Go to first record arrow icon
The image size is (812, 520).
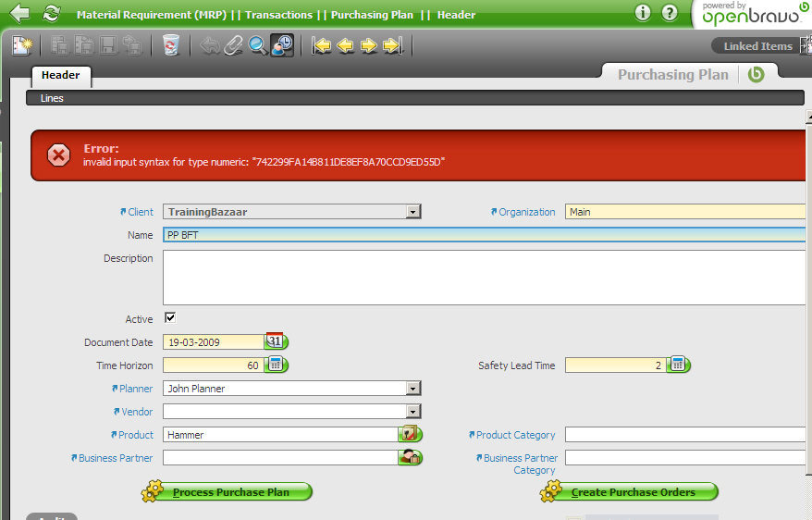point(321,45)
